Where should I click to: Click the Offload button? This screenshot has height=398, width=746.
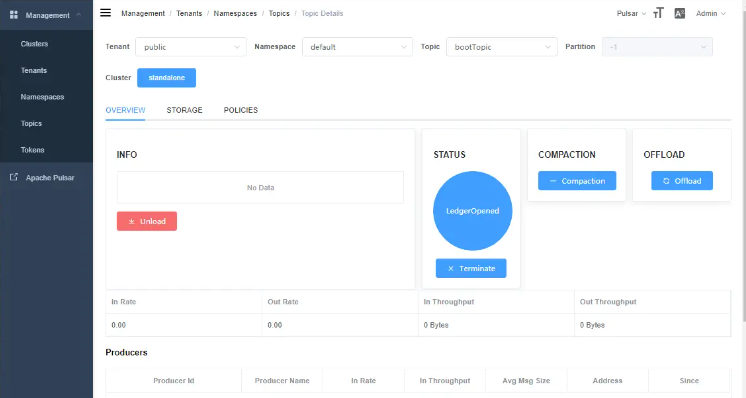pos(682,181)
